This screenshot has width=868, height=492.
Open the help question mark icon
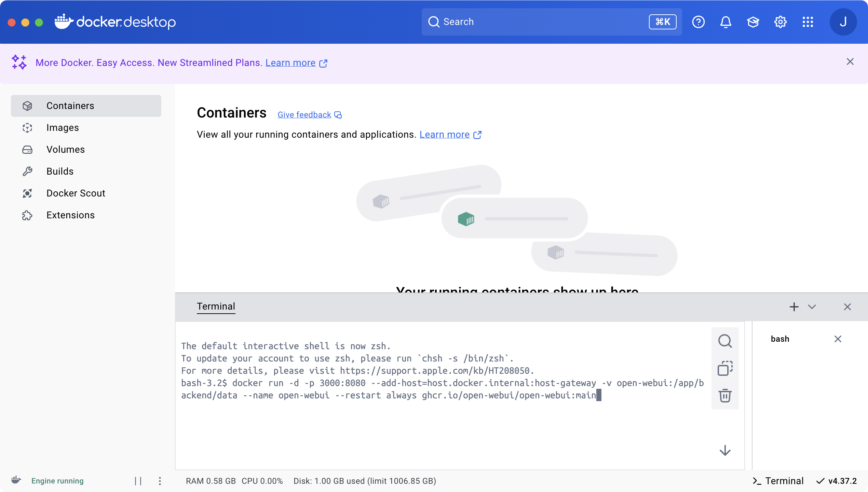pyautogui.click(x=698, y=22)
